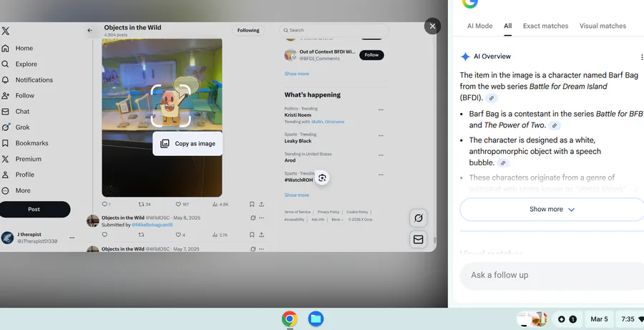Open Chat in X sidebar
This screenshot has height=330, width=644.
click(x=16, y=112)
